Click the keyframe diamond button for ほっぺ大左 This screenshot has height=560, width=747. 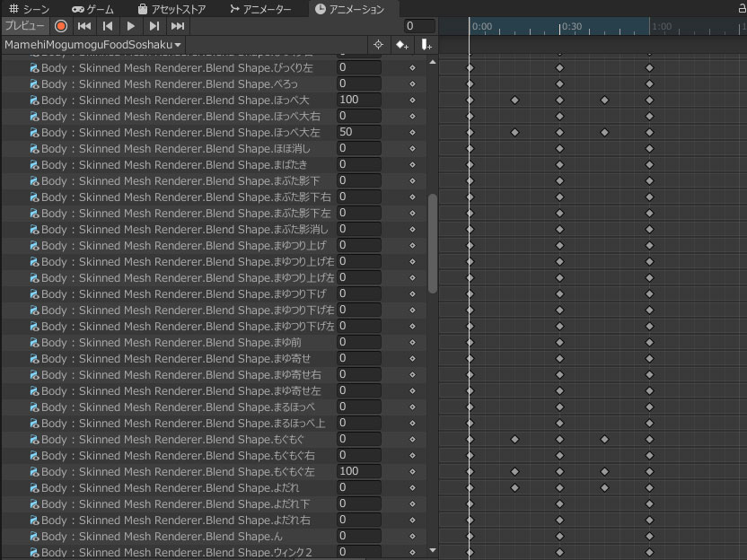(413, 133)
